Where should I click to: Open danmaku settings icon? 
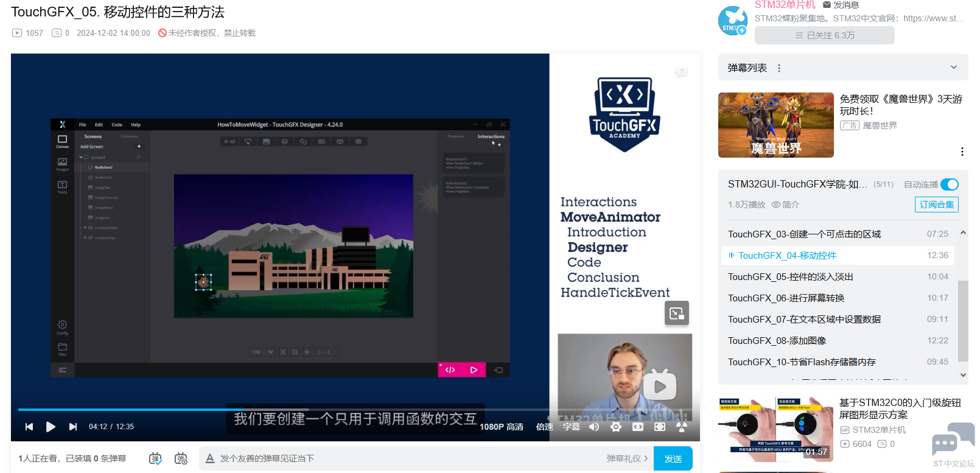pyautogui.click(x=181, y=458)
